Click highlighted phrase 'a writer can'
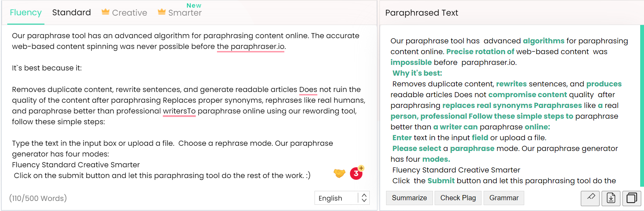 (455, 127)
